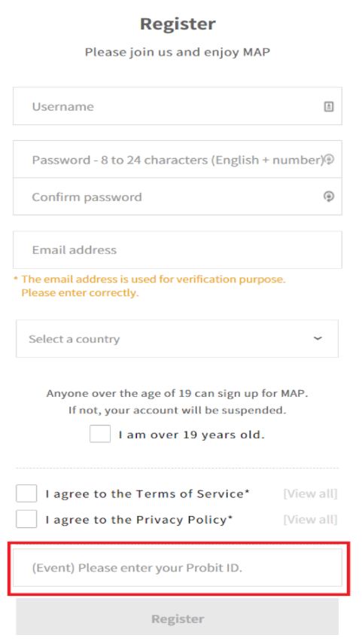Click the key icon in the Password field
The height and width of the screenshot is (644, 362).
tap(329, 160)
